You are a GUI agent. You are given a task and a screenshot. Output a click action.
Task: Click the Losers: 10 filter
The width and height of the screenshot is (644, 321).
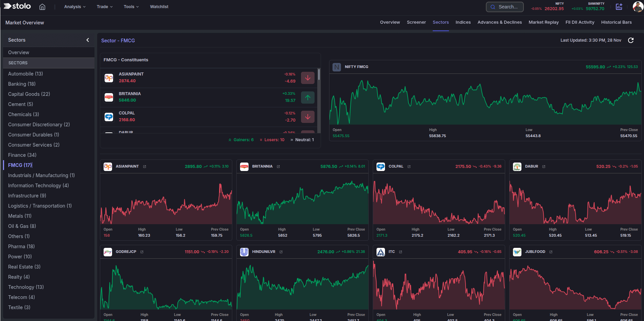[x=272, y=140]
